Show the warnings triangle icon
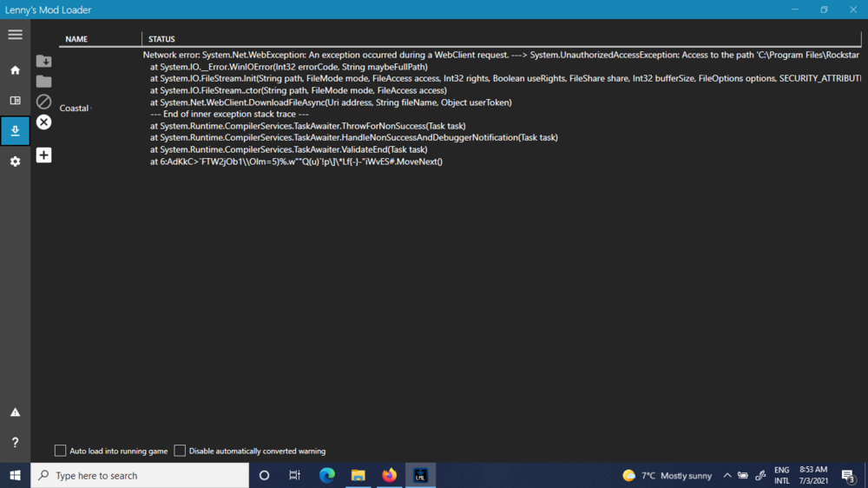The height and width of the screenshot is (488, 868). coord(15,412)
